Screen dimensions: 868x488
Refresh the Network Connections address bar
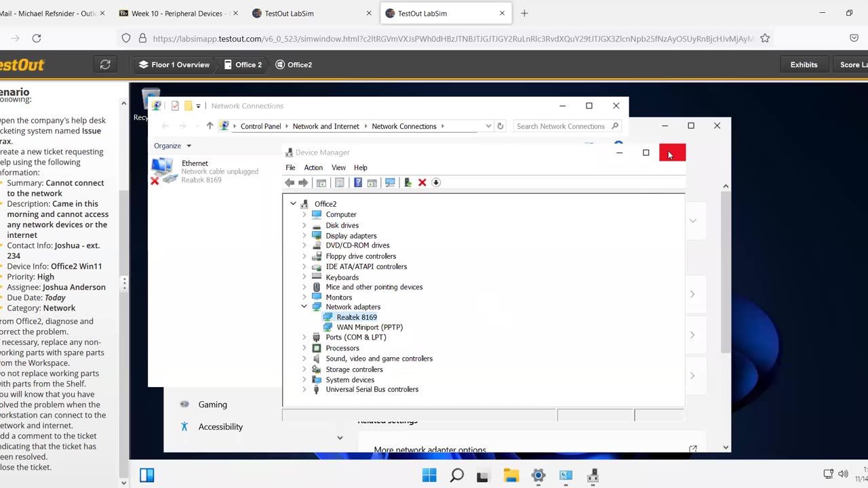[500, 126]
